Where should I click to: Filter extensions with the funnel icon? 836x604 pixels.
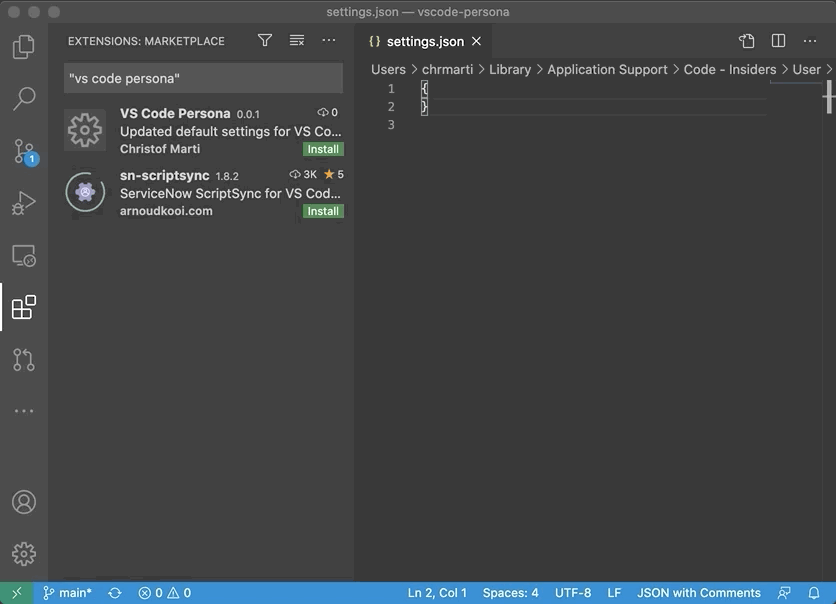tap(265, 41)
